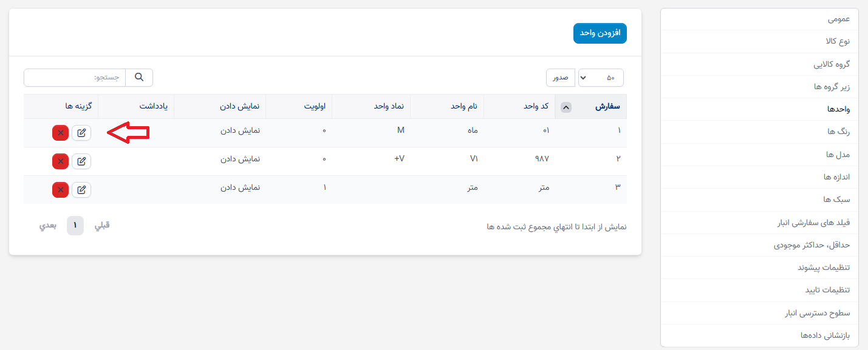Click the صدور export button
The image size is (868, 350).
[560, 78]
